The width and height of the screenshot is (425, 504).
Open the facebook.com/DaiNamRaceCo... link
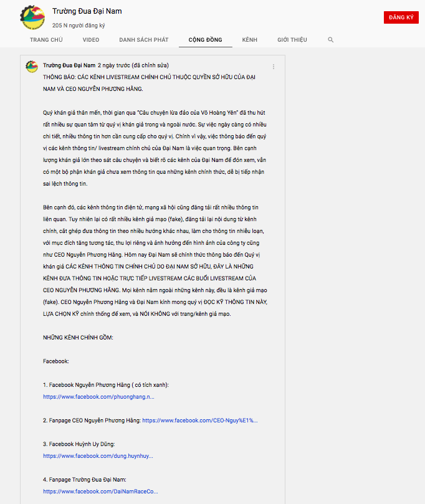click(x=100, y=491)
